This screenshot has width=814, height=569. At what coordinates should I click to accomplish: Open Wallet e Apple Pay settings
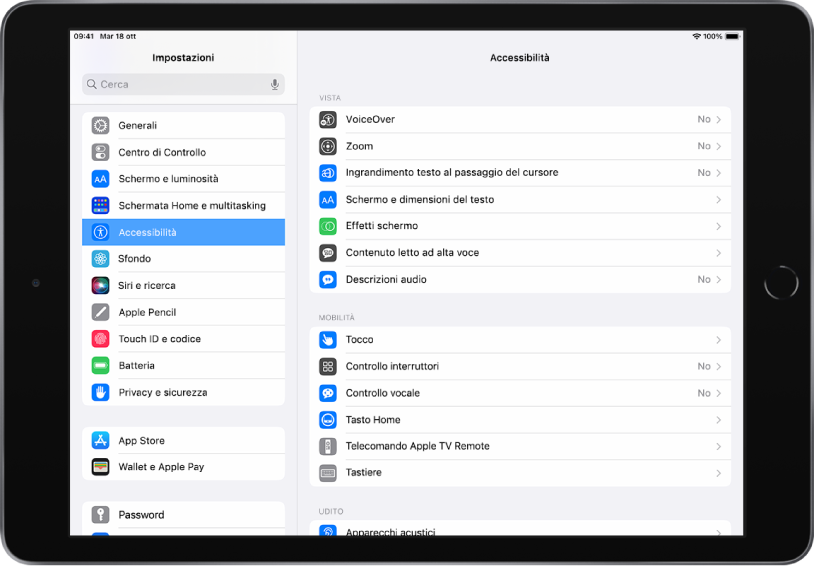[183, 467]
